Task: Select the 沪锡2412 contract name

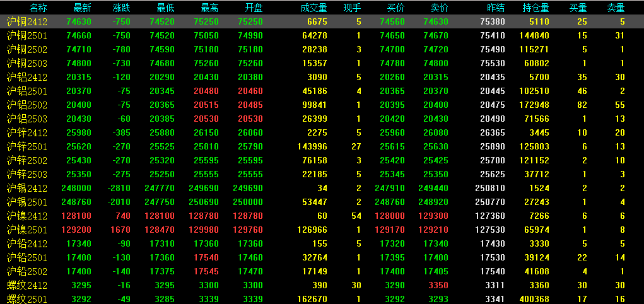Action: [x=27, y=189]
